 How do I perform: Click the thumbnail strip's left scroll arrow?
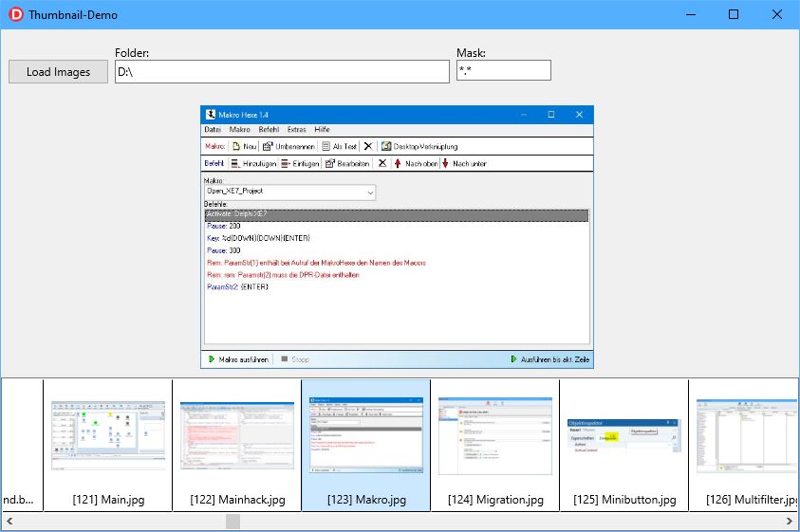point(9,522)
